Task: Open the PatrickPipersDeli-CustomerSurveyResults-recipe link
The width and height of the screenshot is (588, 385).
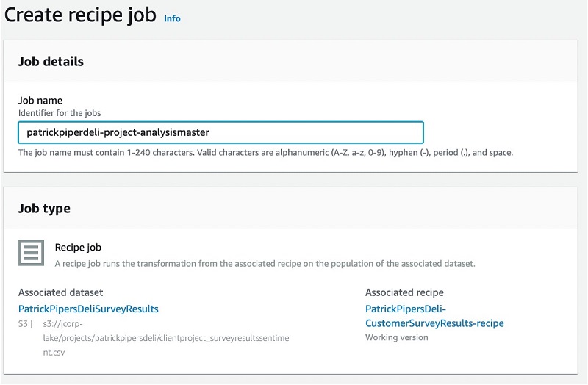Action: click(x=434, y=316)
